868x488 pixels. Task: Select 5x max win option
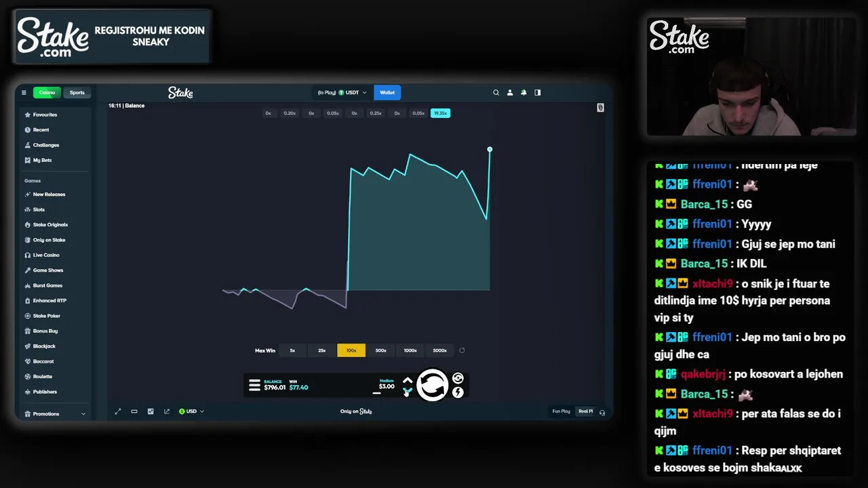point(292,350)
